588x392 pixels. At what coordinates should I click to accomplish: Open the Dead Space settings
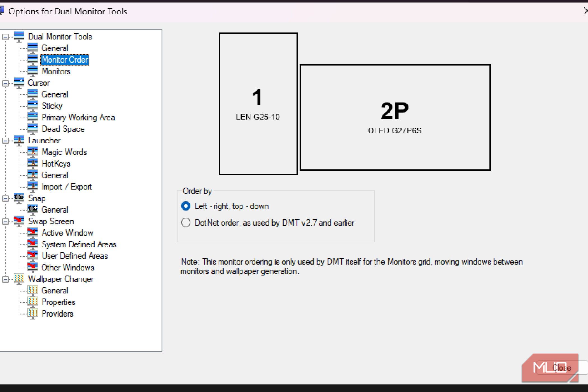click(x=63, y=129)
